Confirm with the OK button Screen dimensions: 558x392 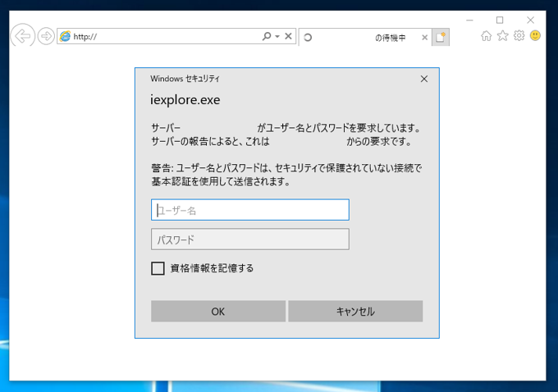(218, 312)
